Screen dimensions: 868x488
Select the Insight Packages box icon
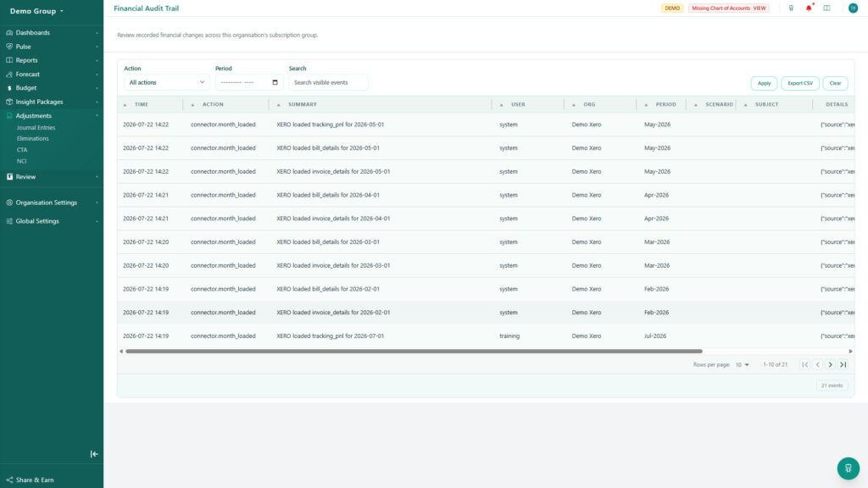point(9,102)
